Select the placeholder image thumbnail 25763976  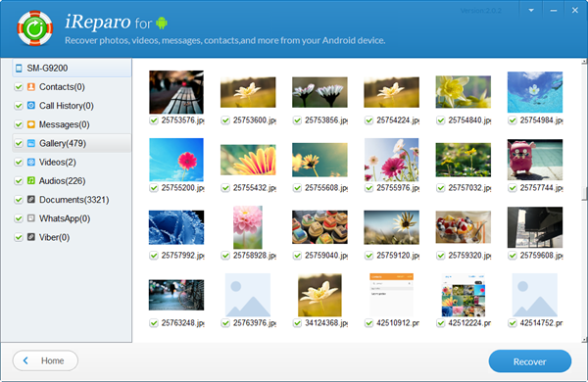248,295
